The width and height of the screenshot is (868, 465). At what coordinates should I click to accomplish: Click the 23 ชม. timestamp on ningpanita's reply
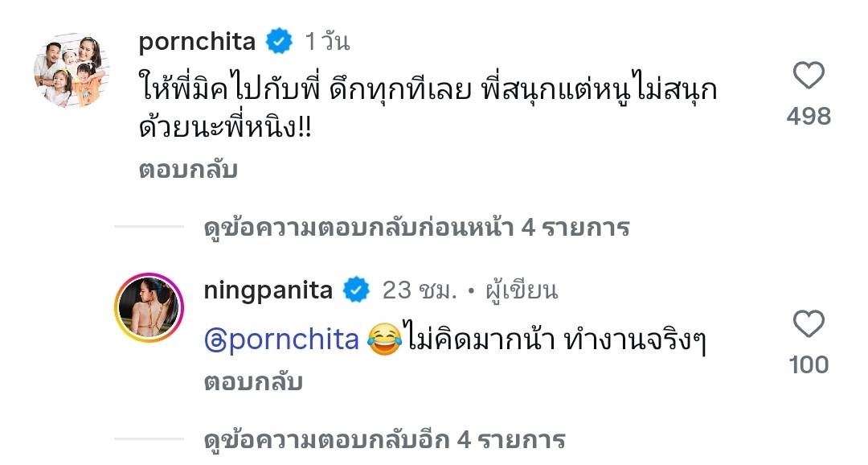420,290
